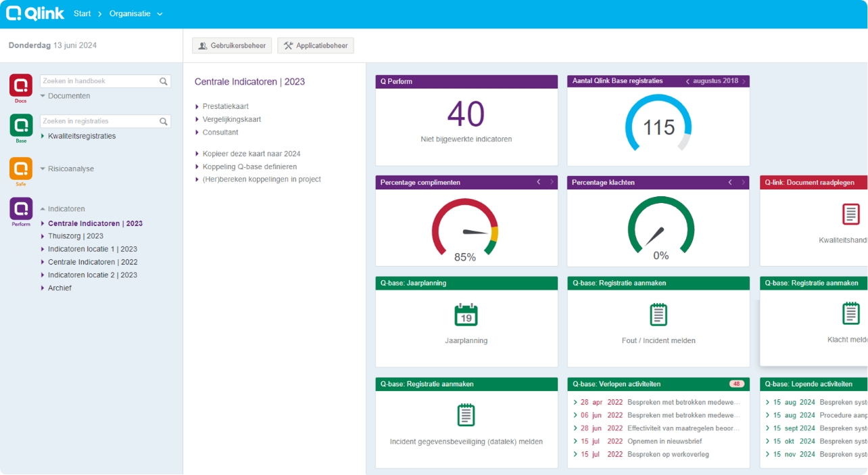The width and height of the screenshot is (868, 475).
Task: Open Consultant link
Action: (x=220, y=133)
